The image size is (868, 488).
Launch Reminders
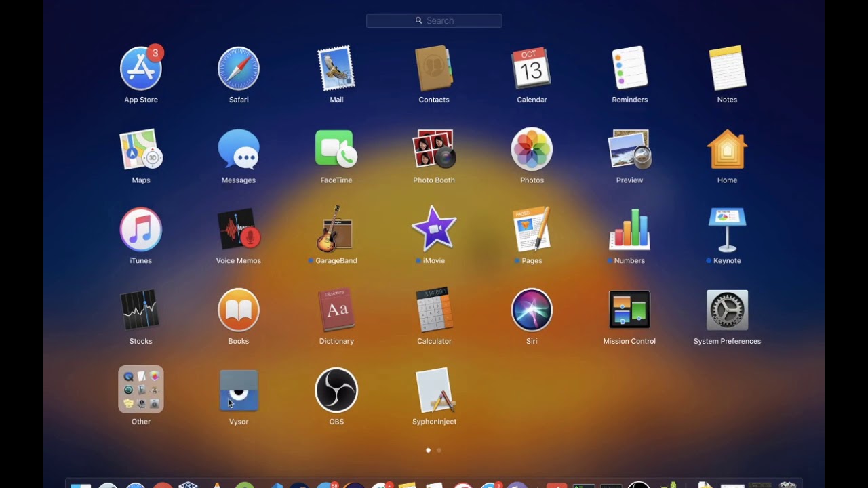click(x=629, y=68)
